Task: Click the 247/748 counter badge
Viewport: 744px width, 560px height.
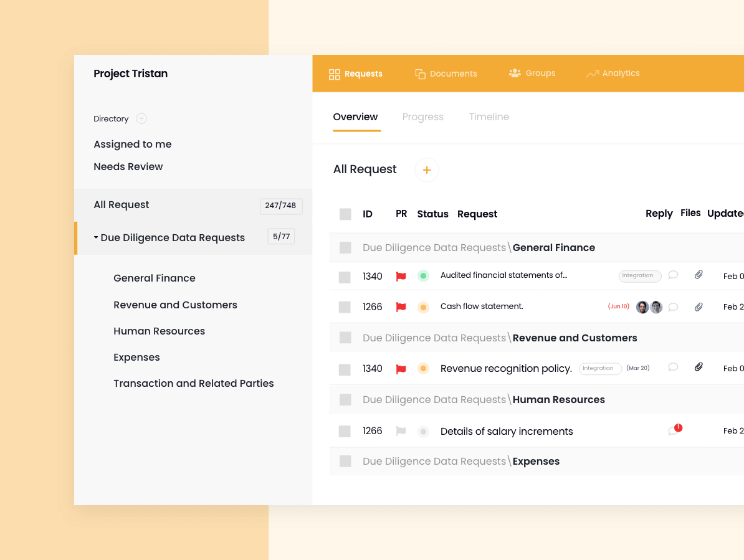Action: pyautogui.click(x=281, y=206)
